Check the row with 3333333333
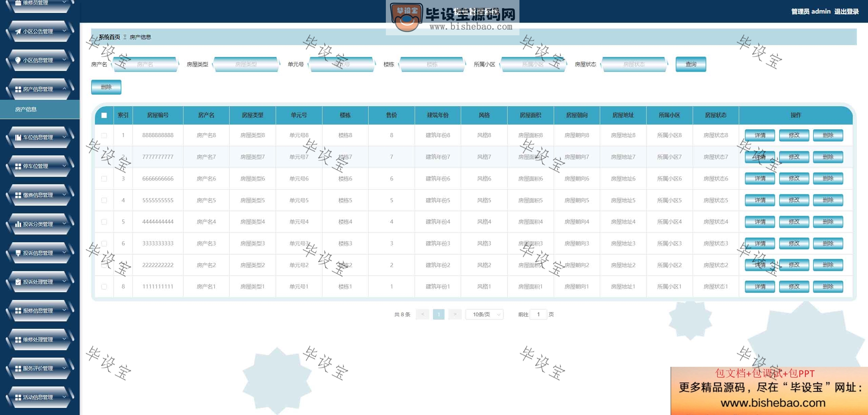Viewport: 868px width, 415px height. coord(104,244)
